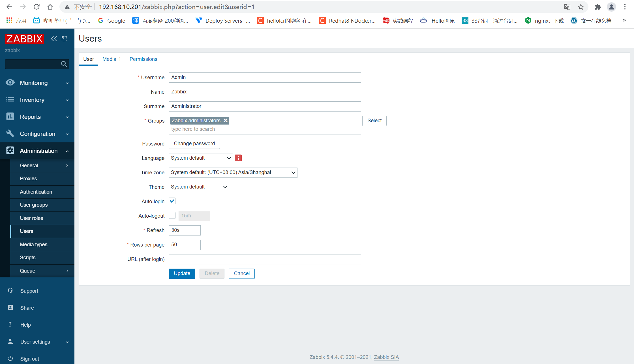The height and width of the screenshot is (364, 634).
Task: Reload the browser page
Action: click(x=37, y=7)
